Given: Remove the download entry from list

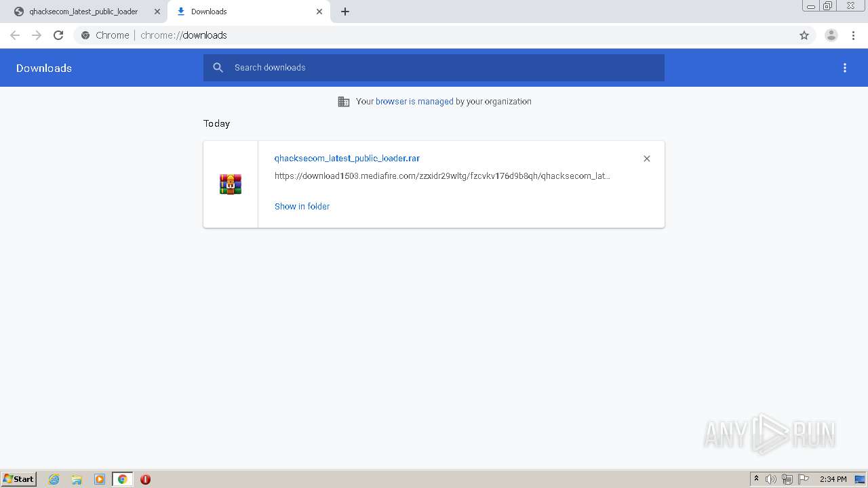Looking at the screenshot, I should (x=647, y=159).
